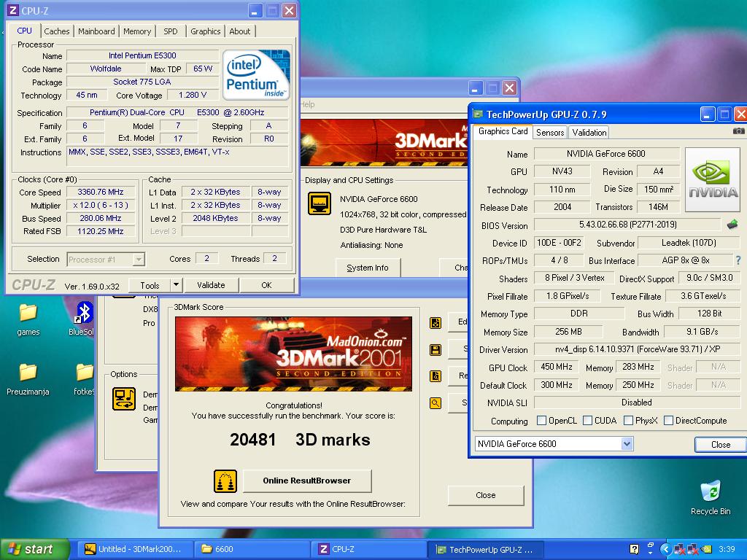Click the System Info button in 3DMark
The height and width of the screenshot is (560, 747).
368,268
